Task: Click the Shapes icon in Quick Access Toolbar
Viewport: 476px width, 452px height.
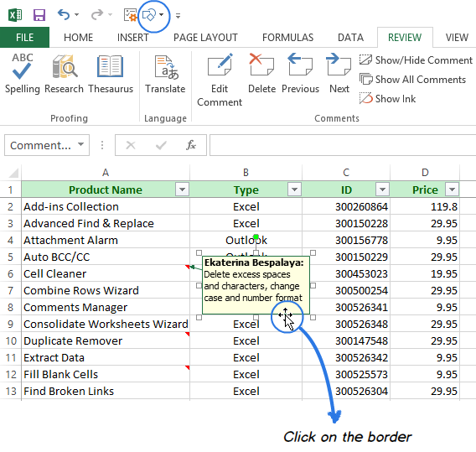Action: click(x=149, y=14)
